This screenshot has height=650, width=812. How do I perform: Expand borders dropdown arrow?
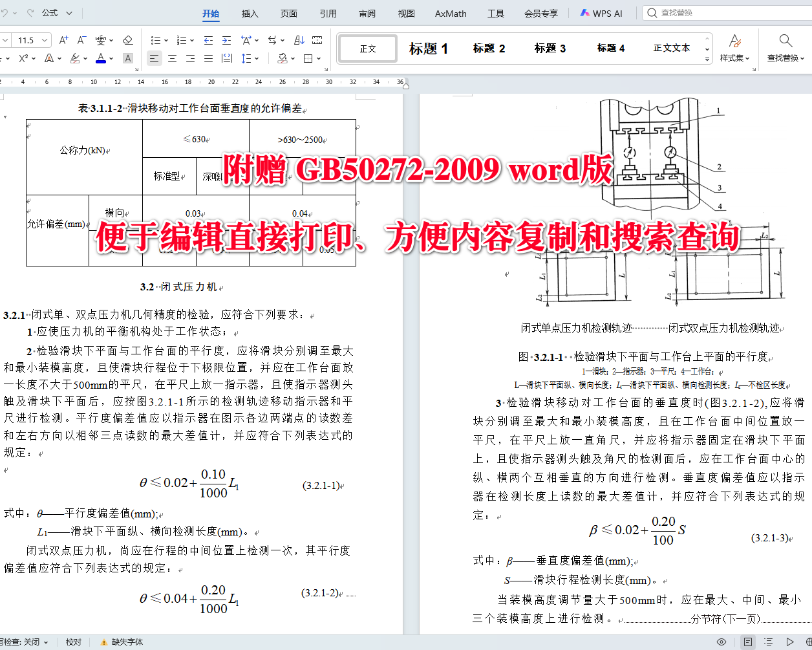[319, 59]
